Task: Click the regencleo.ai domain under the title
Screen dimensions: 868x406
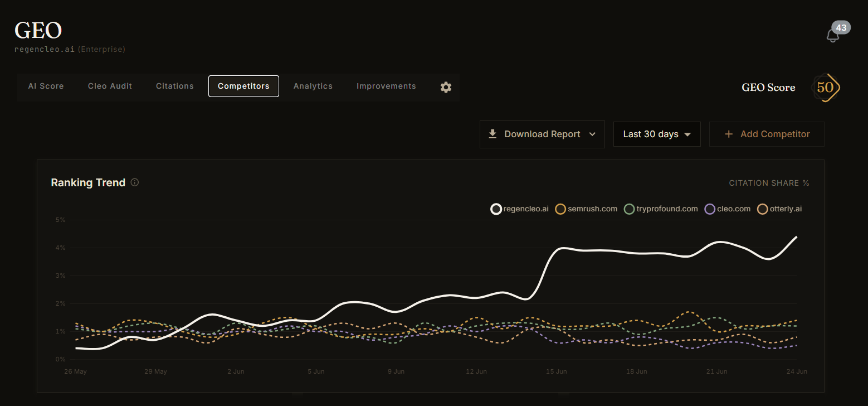Action: pyautogui.click(x=45, y=50)
